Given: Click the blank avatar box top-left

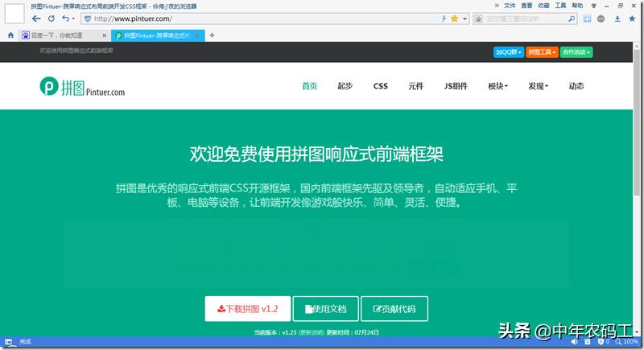Looking at the screenshot, I should pos(14,14).
